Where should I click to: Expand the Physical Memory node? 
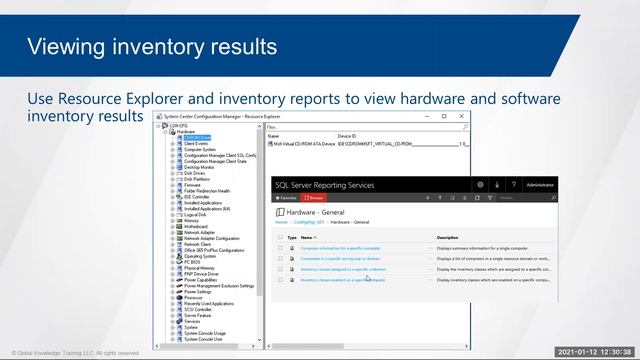tap(172, 268)
